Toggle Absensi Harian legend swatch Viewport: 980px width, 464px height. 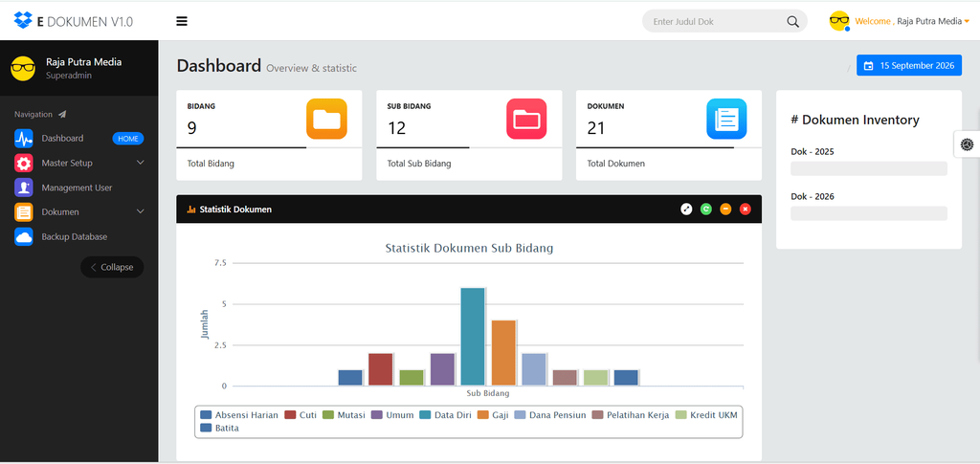click(x=207, y=414)
